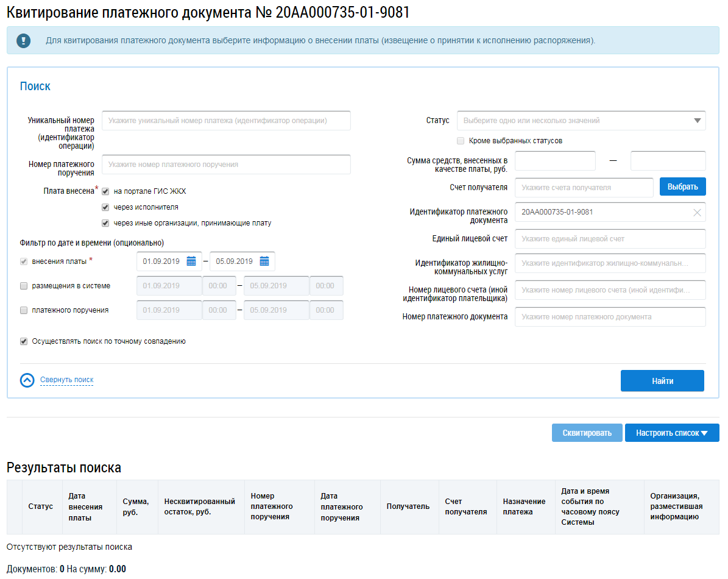Expand 'Настроить список' dropdown menu

click(x=671, y=433)
